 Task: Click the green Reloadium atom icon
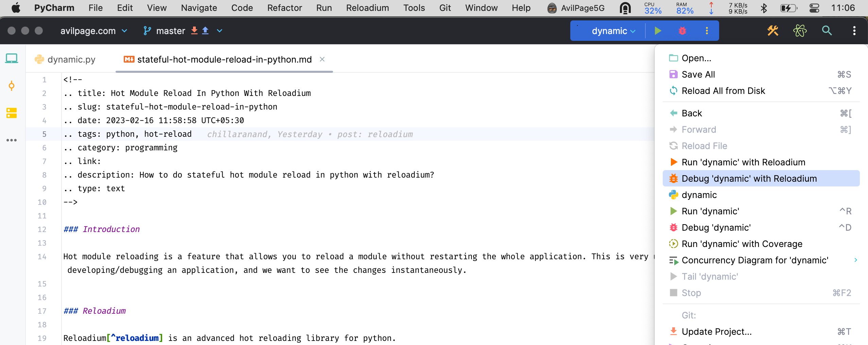click(x=799, y=31)
